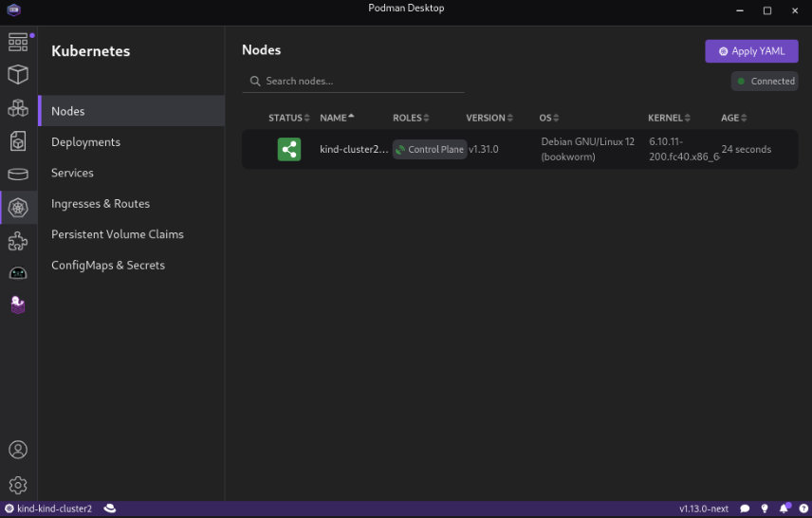This screenshot has height=518, width=812.
Task: Select Services in Kubernetes menu
Action: pos(132,173)
